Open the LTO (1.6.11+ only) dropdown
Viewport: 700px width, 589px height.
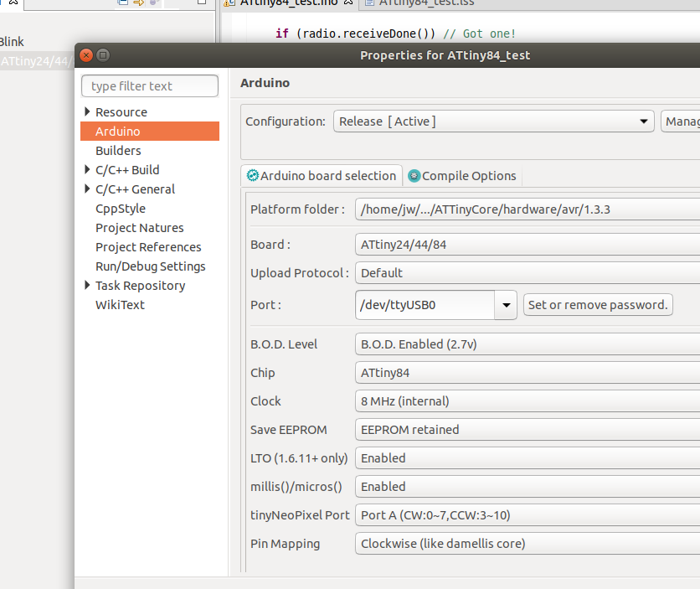click(x=528, y=458)
